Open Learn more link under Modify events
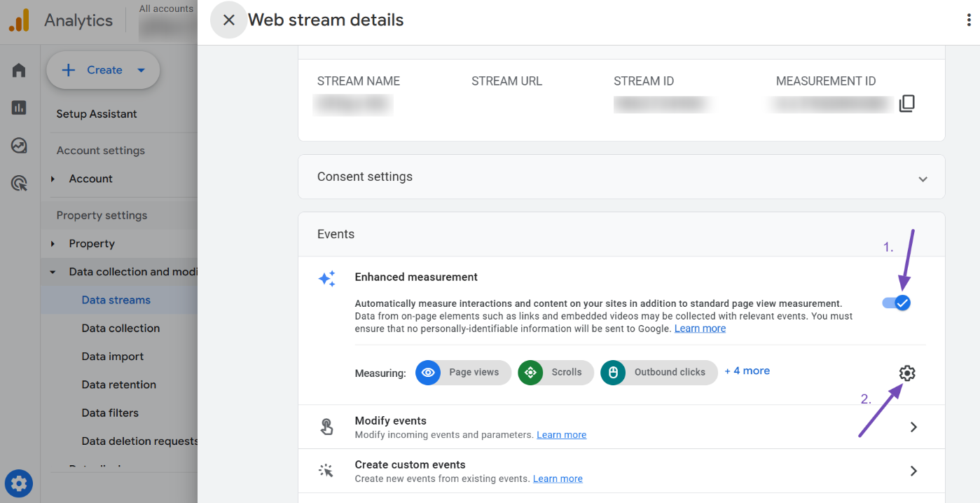The height and width of the screenshot is (503, 980). coord(561,435)
